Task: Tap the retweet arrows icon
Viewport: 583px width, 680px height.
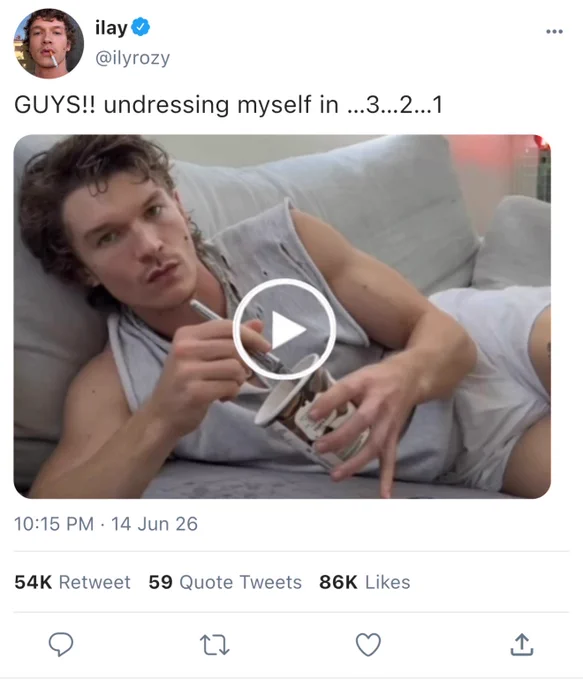Action: click(x=214, y=645)
